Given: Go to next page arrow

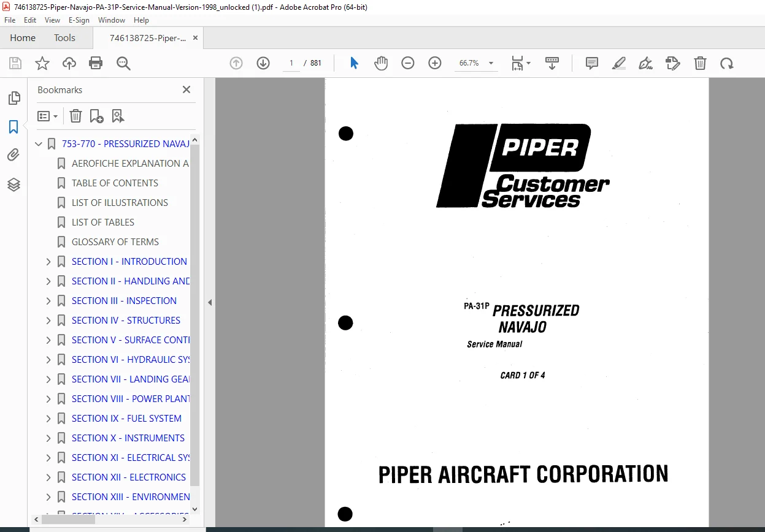Looking at the screenshot, I should (263, 63).
